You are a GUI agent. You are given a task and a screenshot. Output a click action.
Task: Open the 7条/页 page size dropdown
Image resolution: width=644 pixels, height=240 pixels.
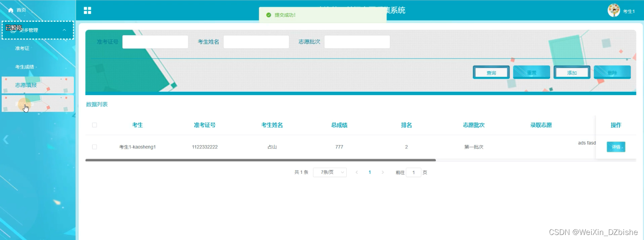pyautogui.click(x=330, y=172)
